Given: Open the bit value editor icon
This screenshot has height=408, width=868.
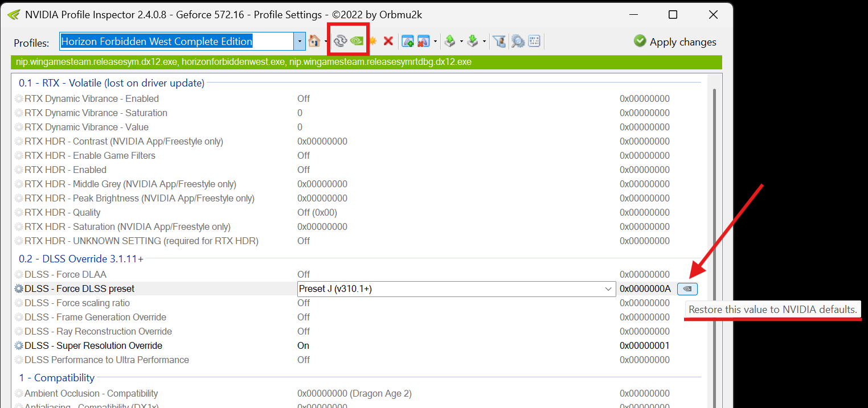Looking at the screenshot, I should pyautogui.click(x=534, y=41).
